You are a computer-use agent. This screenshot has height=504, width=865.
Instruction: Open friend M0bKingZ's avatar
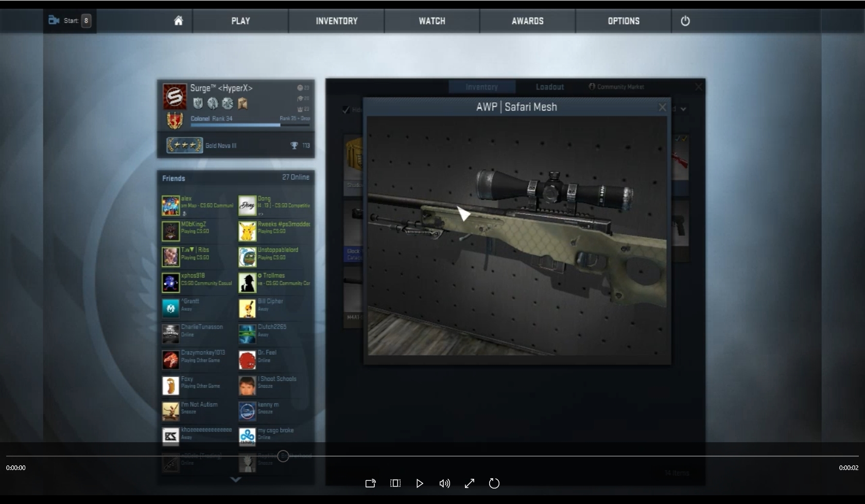click(x=171, y=232)
